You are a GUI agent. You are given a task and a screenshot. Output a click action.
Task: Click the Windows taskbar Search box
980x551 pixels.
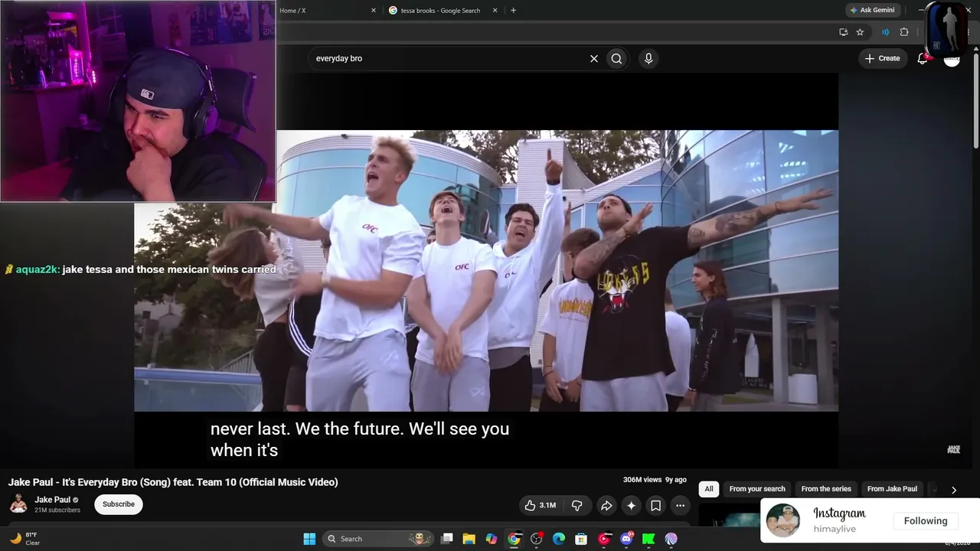click(377, 539)
